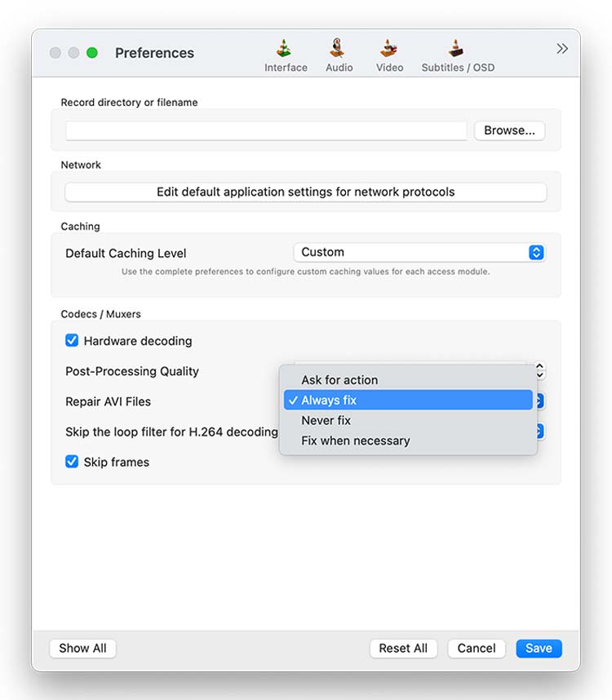Open the Audio preferences cone icon
612x700 pixels.
point(339,49)
